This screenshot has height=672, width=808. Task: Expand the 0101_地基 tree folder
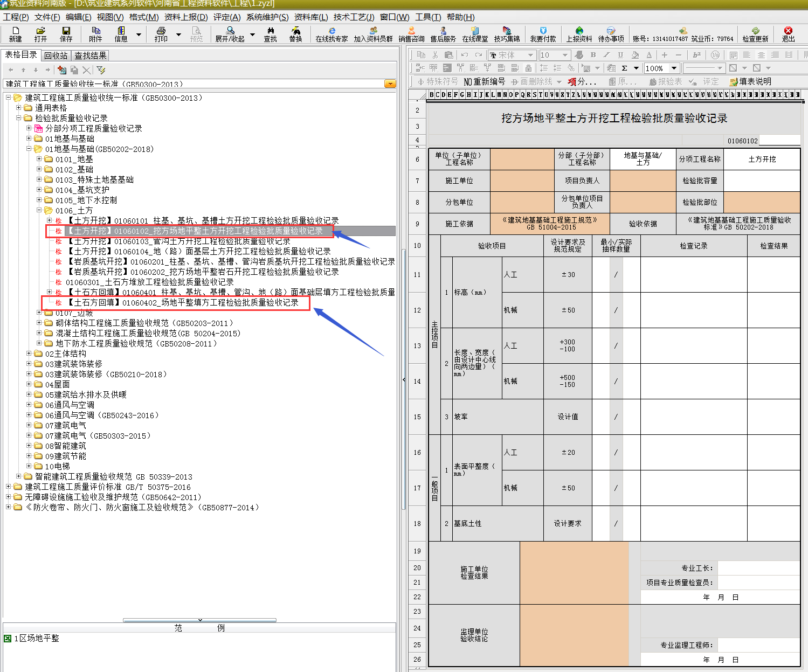click(x=39, y=159)
